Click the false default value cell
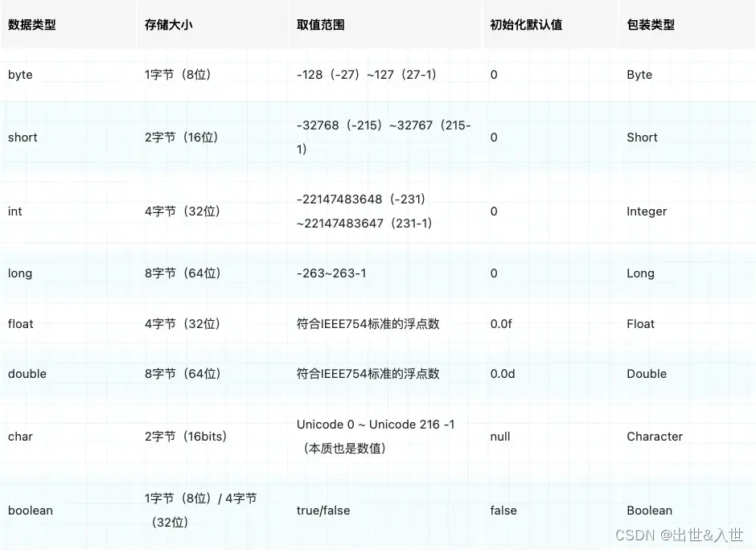 (x=503, y=511)
